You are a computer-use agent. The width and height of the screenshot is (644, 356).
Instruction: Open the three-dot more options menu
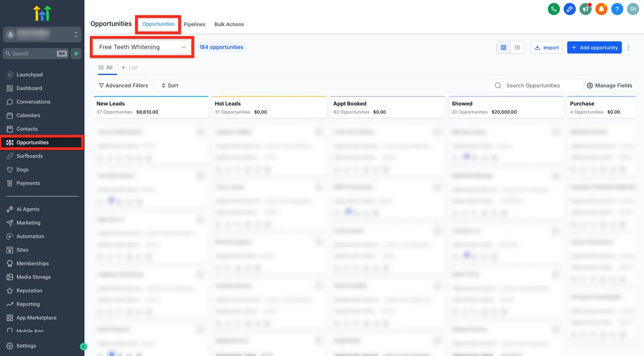coord(628,47)
